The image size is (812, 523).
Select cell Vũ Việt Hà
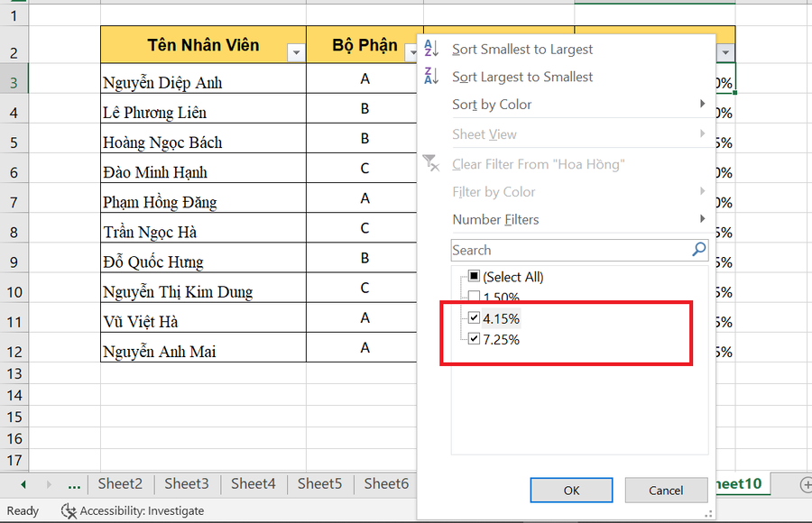click(x=204, y=317)
